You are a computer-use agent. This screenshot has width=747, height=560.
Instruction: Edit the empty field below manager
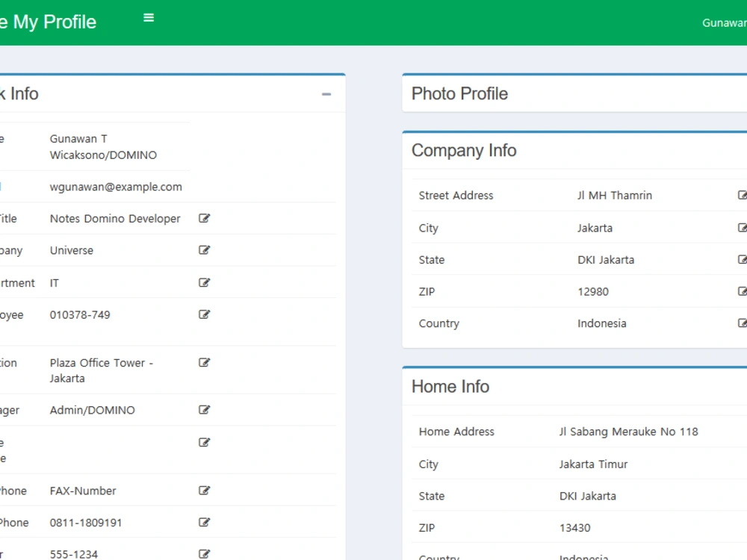(205, 443)
